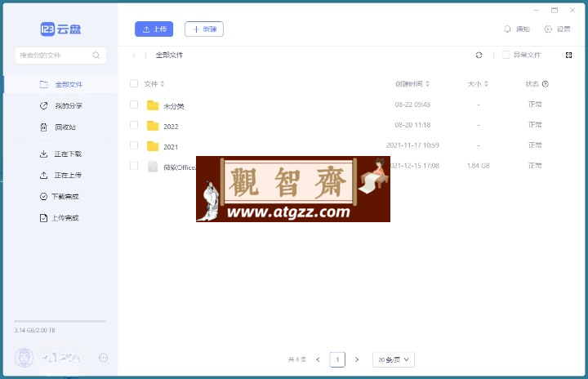Maximize the 123云盘 window
The height and width of the screenshot is (379, 588).
tap(555, 10)
